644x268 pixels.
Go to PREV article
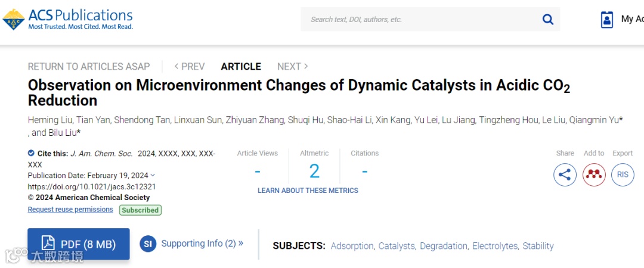click(x=190, y=67)
